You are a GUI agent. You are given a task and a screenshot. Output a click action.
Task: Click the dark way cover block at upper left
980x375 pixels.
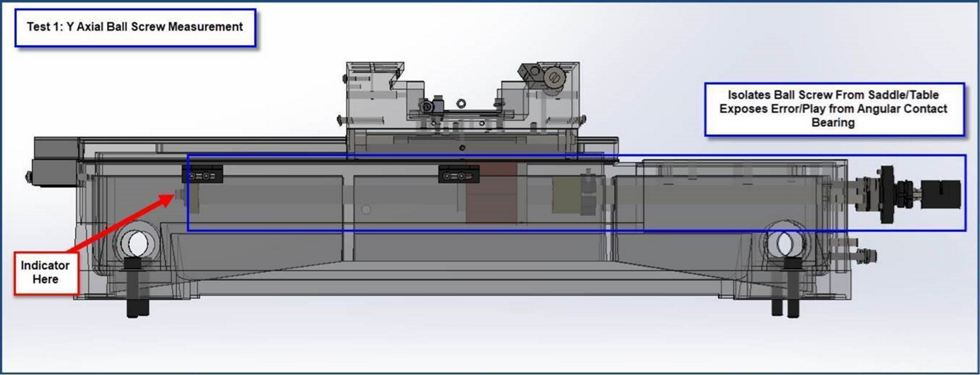tap(56, 148)
